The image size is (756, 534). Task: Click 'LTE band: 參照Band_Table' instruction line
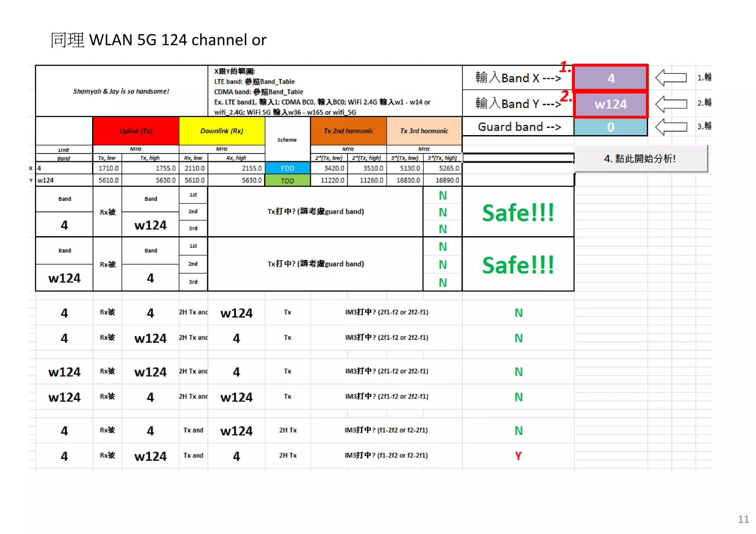click(x=254, y=82)
